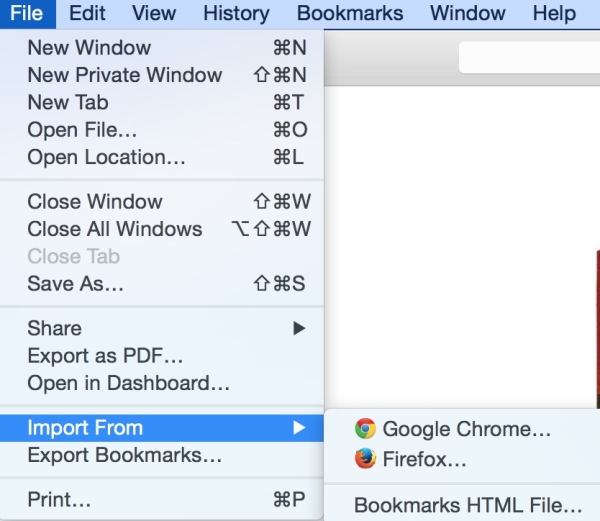Screen dimensions: 600x521
Task: Open the History menu
Action: tap(236, 14)
